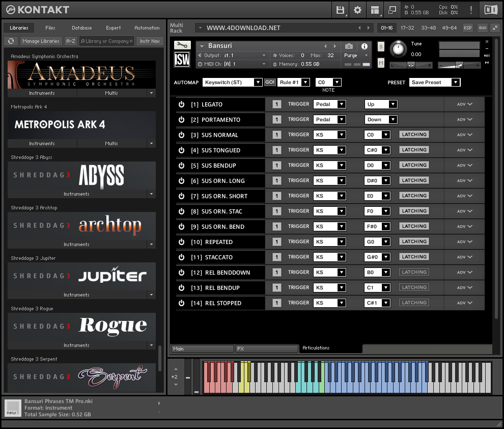Click the library refresh icon
The height and width of the screenshot is (429, 504).
coord(11,41)
